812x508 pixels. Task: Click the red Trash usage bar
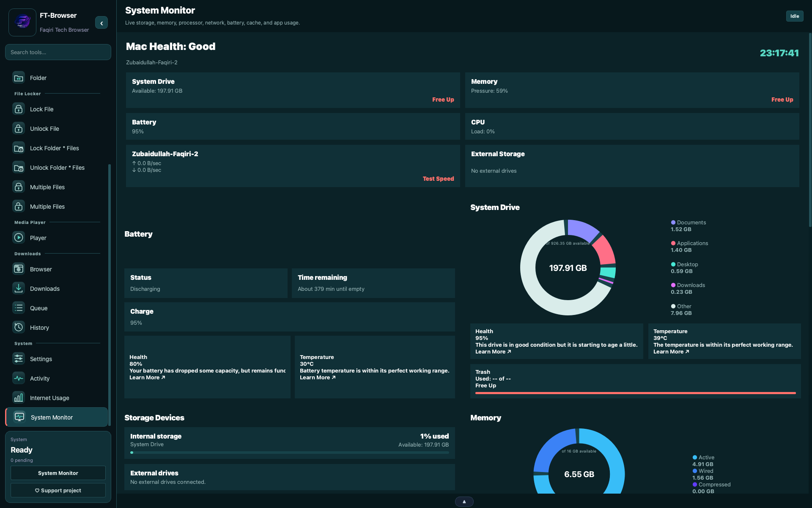point(635,393)
